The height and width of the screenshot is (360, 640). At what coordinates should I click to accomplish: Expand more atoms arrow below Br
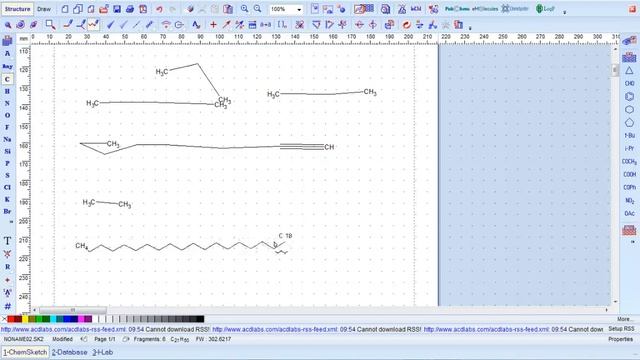[x=11, y=222]
